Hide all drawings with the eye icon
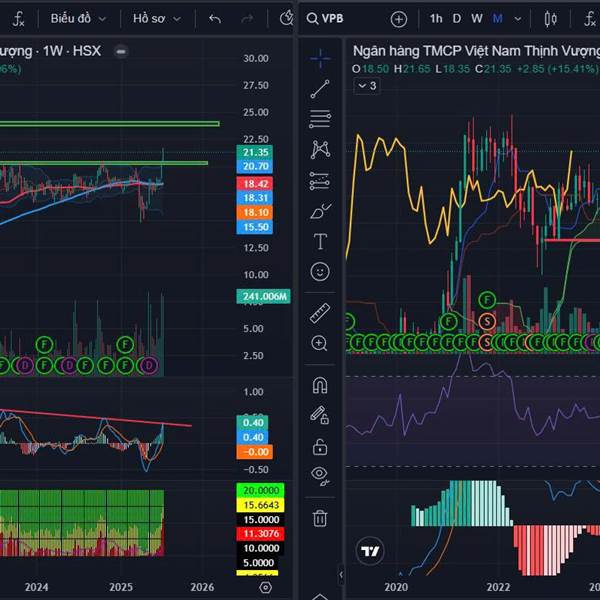The image size is (600, 600). pyautogui.click(x=320, y=476)
